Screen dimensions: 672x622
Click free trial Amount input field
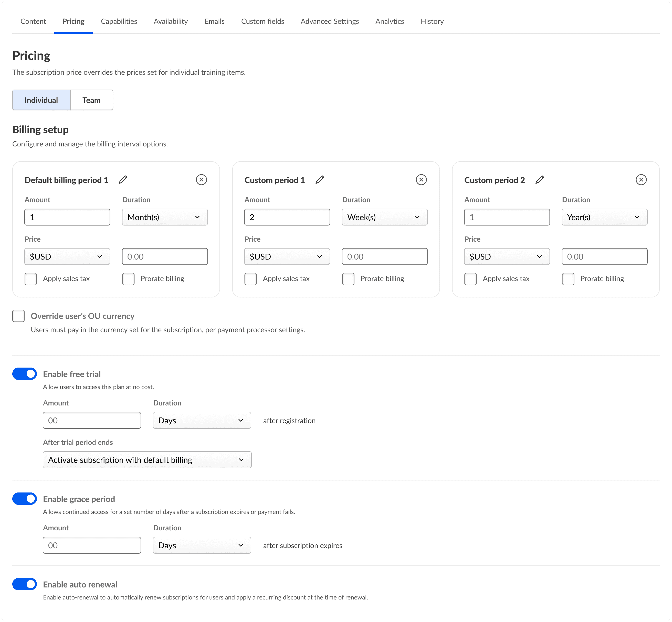click(92, 420)
